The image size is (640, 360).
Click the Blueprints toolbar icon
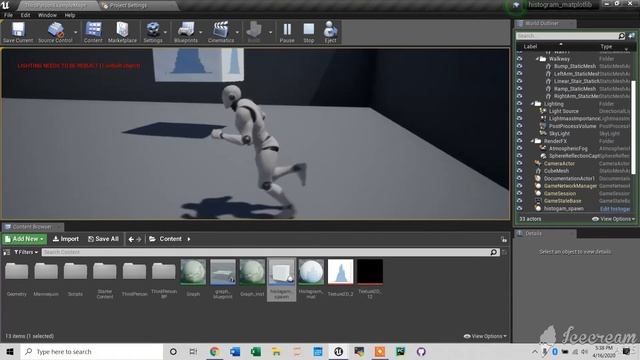coord(186,32)
